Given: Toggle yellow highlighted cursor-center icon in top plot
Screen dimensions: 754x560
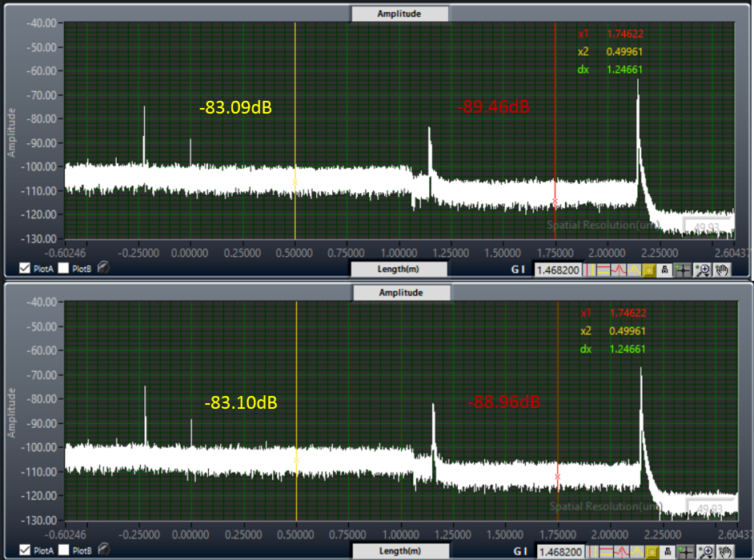Looking at the screenshot, I should [649, 270].
